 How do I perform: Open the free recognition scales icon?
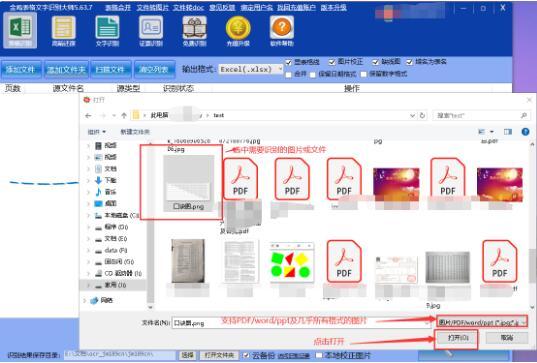[194, 31]
